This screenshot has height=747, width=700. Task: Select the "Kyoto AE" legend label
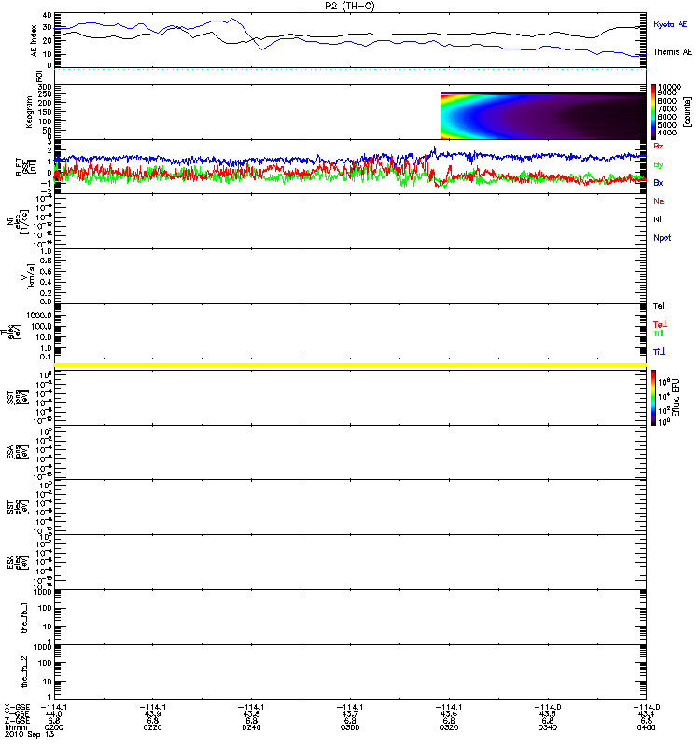670,24
